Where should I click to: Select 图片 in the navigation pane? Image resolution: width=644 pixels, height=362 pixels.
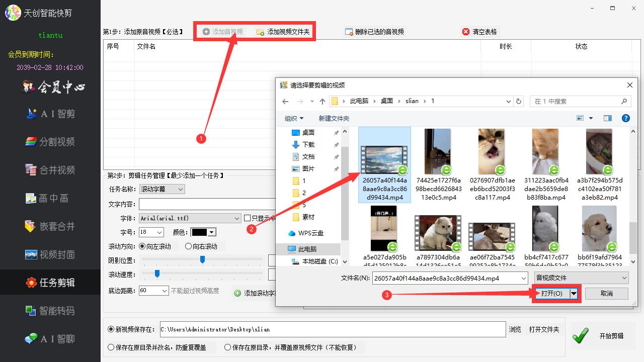point(308,168)
